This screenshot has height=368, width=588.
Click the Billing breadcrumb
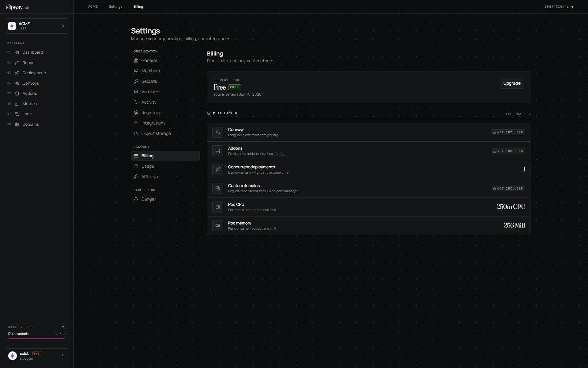pyautogui.click(x=138, y=6)
